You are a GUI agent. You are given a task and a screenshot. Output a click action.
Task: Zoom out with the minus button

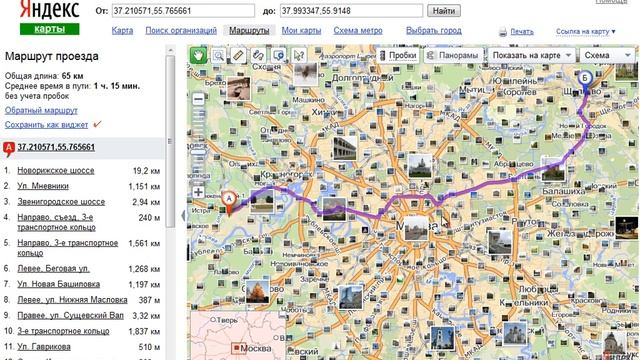[198, 99]
